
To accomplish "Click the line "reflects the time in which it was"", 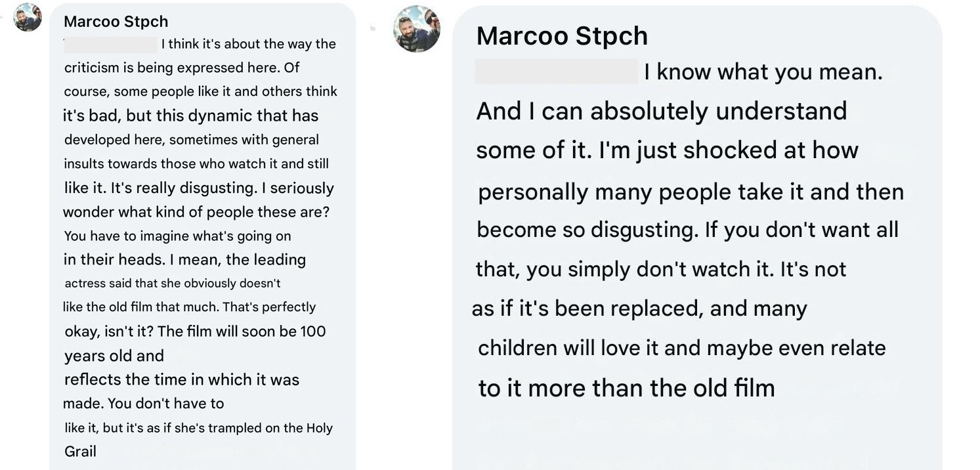I will point(182,379).
